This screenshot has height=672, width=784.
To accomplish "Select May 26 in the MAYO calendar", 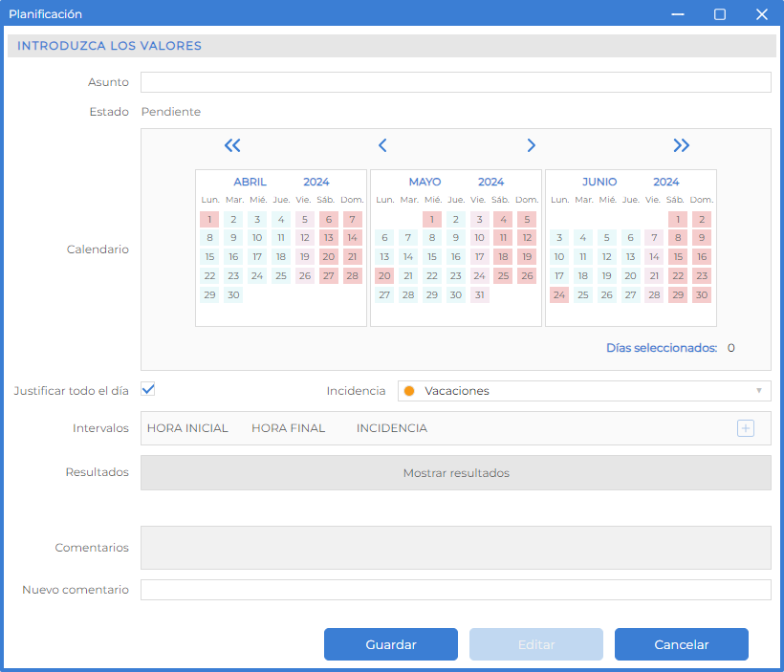I will pyautogui.click(x=527, y=276).
